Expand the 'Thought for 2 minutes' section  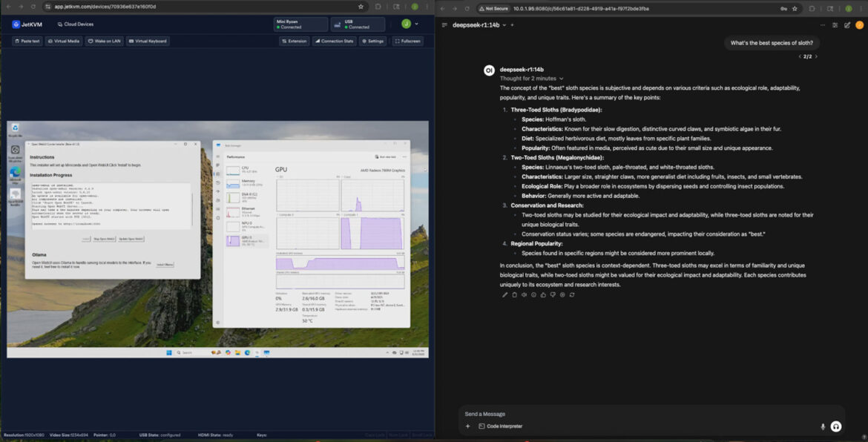531,79
